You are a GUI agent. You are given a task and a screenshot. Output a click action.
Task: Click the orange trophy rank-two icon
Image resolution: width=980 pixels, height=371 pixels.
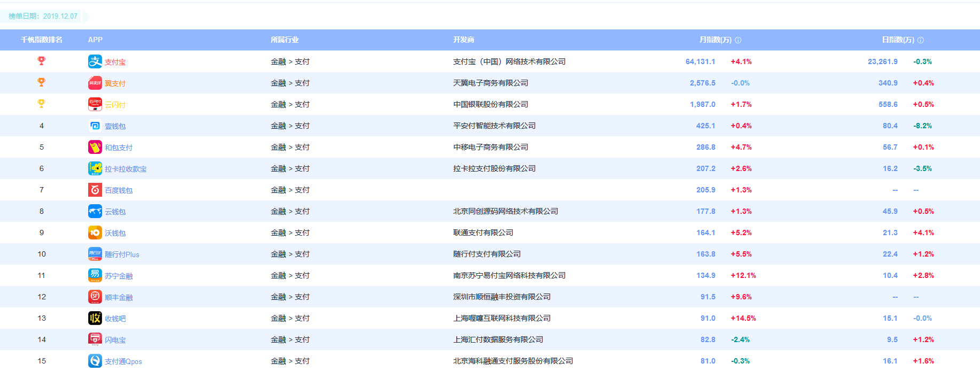pyautogui.click(x=41, y=82)
